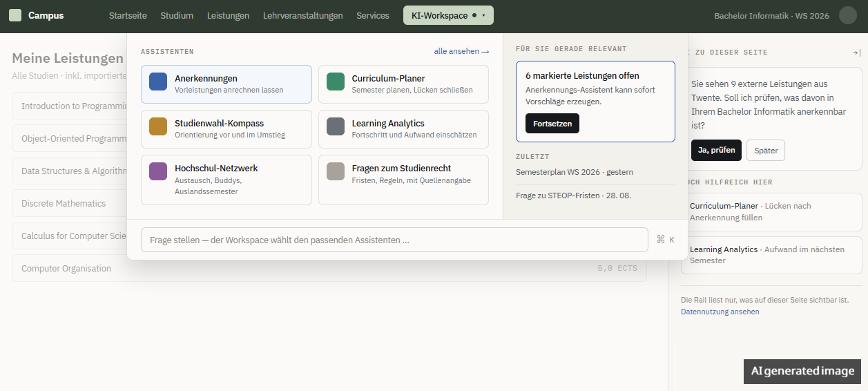The image size is (868, 391).
Task: Open the Studienwahl-Kompass card title
Action: pyautogui.click(x=219, y=123)
